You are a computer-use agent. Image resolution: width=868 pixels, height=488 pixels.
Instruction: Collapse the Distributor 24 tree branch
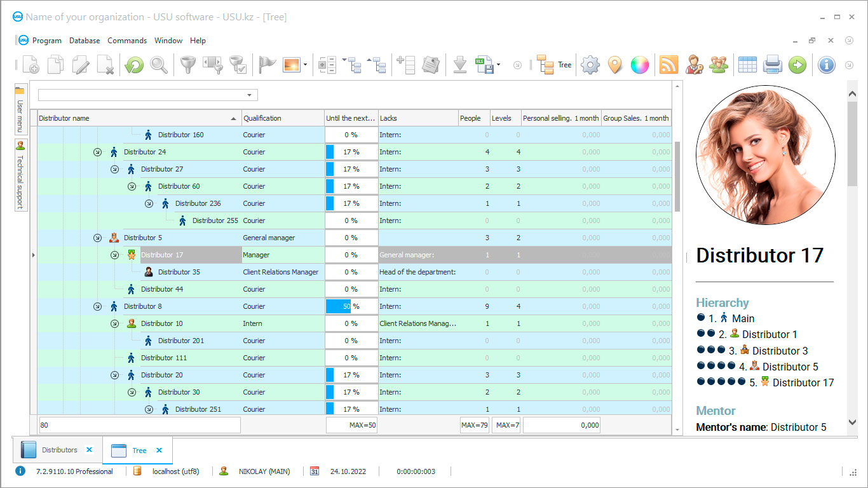point(97,152)
